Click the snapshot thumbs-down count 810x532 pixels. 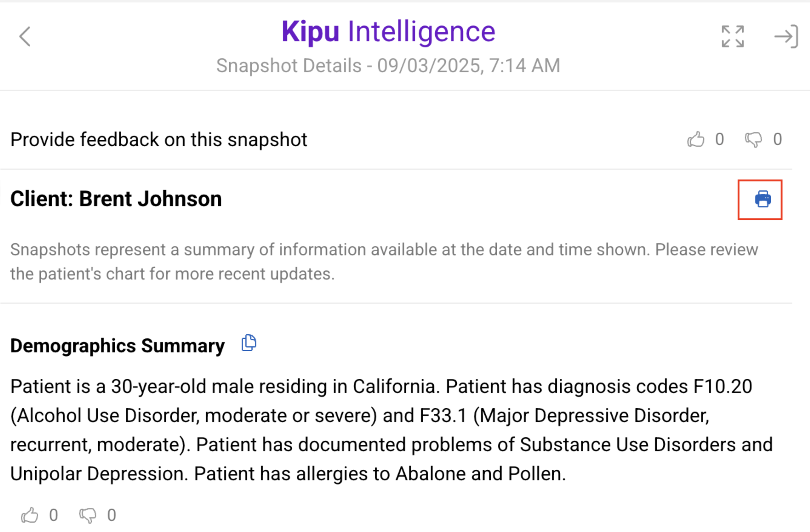[777, 139]
